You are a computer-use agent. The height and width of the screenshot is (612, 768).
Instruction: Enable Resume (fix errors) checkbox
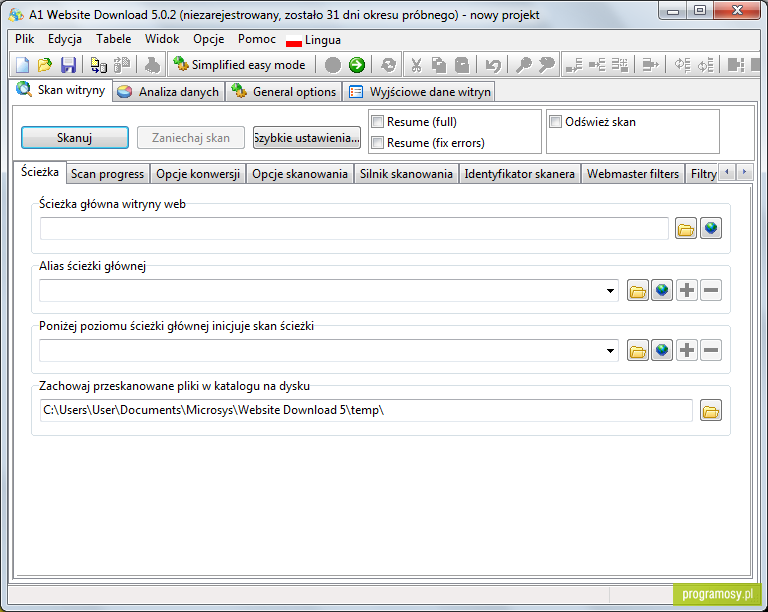click(x=377, y=142)
